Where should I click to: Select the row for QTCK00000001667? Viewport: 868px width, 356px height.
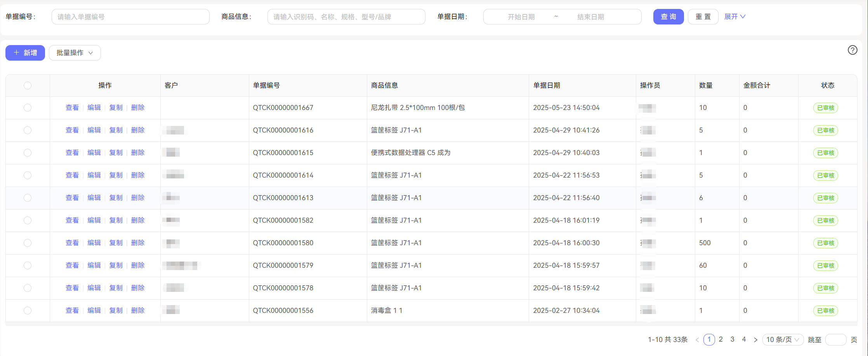tap(28, 108)
